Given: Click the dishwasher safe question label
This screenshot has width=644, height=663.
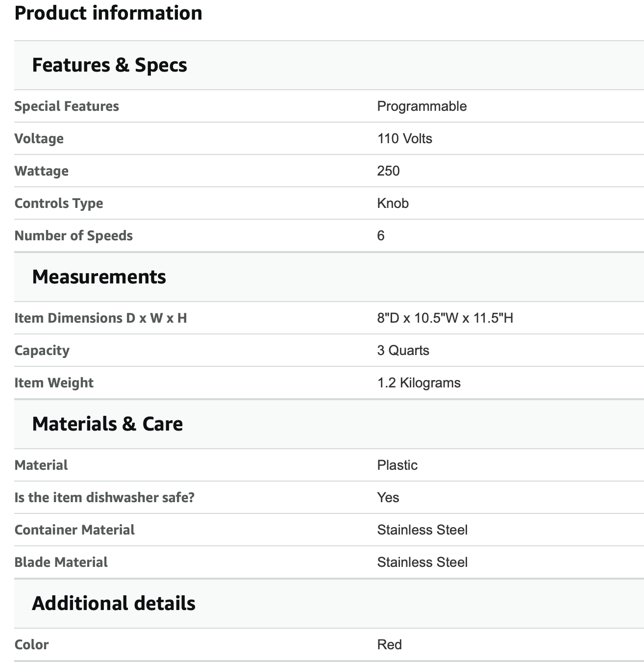Looking at the screenshot, I should pyautogui.click(x=104, y=498).
